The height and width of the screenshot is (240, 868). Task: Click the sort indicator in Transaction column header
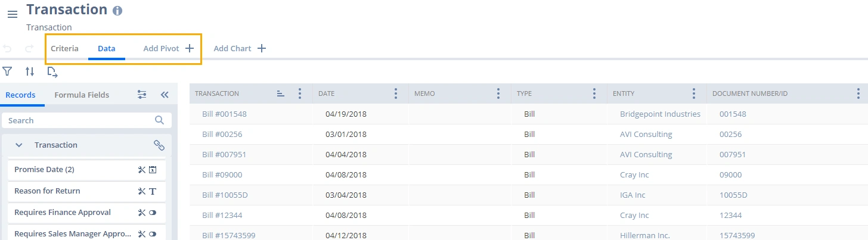tap(281, 93)
